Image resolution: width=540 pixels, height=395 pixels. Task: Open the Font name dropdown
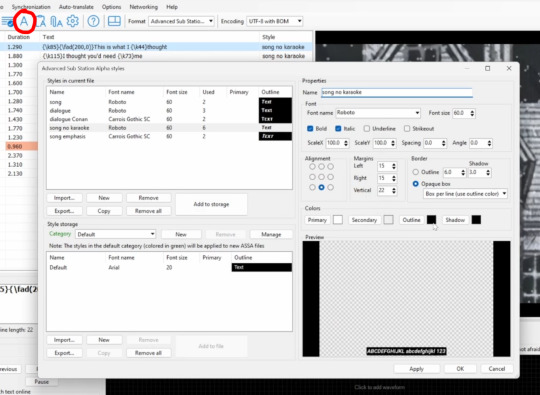[x=378, y=113]
